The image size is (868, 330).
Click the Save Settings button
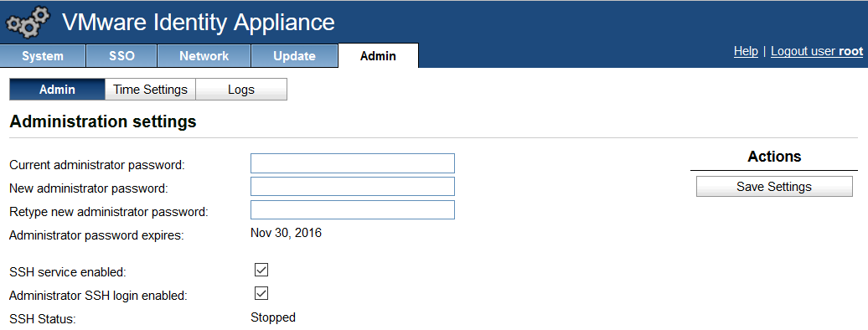click(774, 187)
